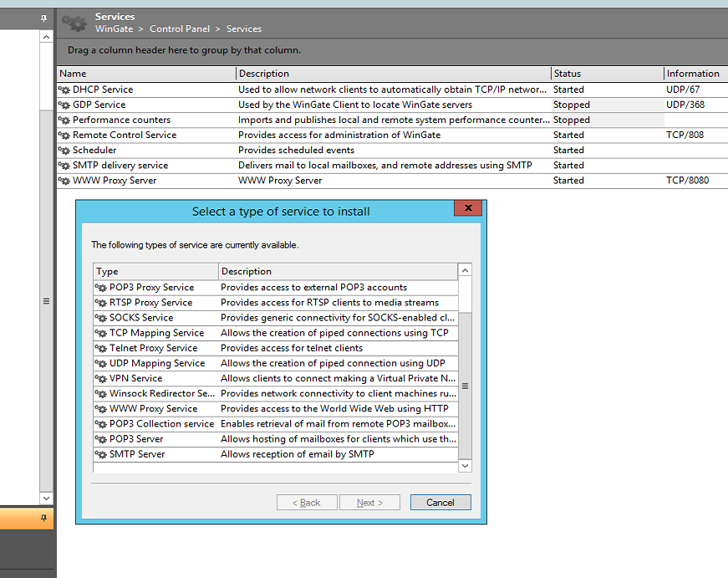728x578 pixels.
Task: Select the TCP Mapping Service type row
Action: point(275,333)
